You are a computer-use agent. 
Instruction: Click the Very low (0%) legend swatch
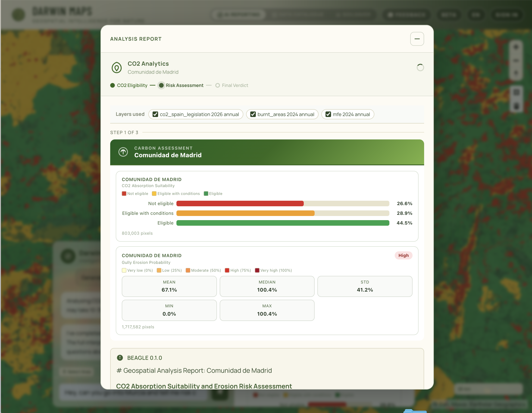124,271
